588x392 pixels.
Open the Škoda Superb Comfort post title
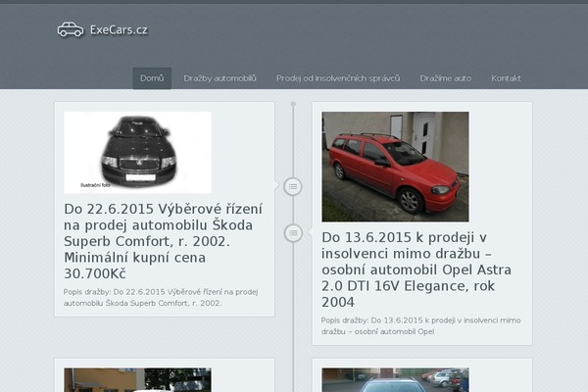click(163, 241)
